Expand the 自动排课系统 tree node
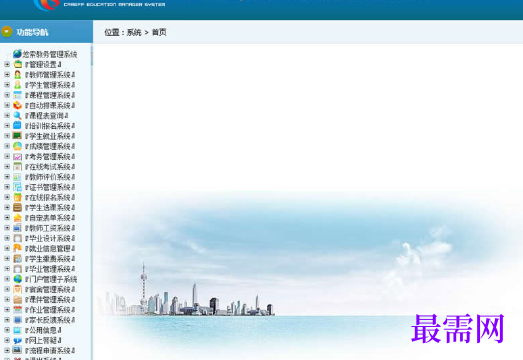The width and height of the screenshot is (523, 360). tap(7, 105)
